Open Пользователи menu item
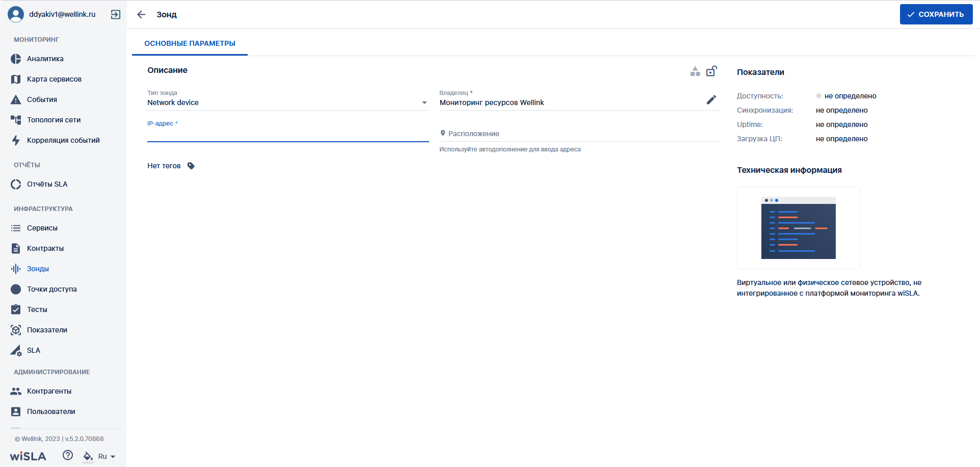 [x=51, y=411]
